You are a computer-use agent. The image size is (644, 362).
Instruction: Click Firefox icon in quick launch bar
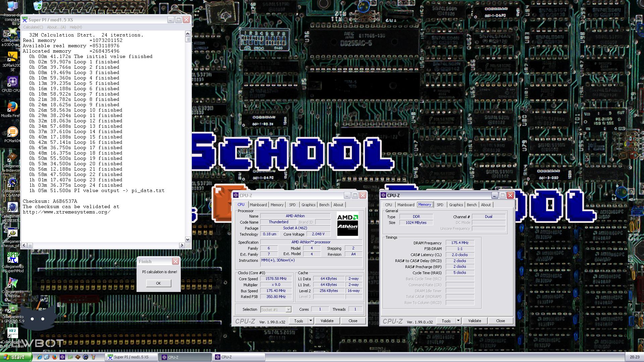55,357
